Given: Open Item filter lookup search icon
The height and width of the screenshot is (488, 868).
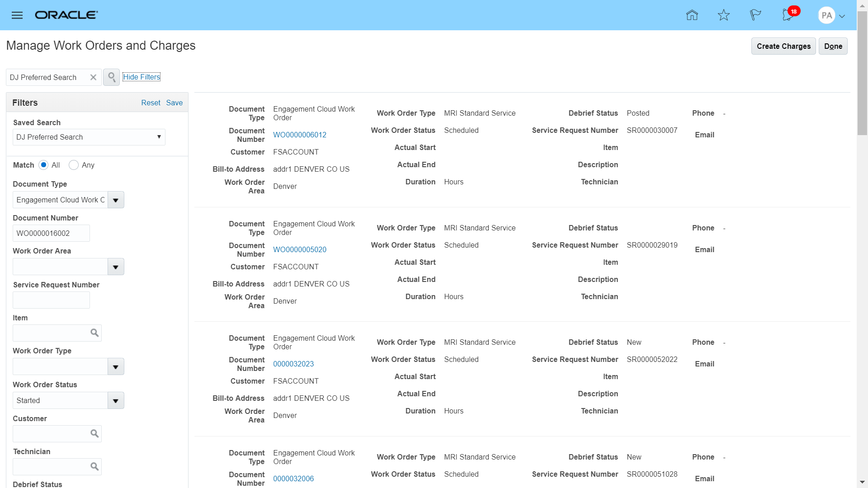Looking at the screenshot, I should point(94,333).
